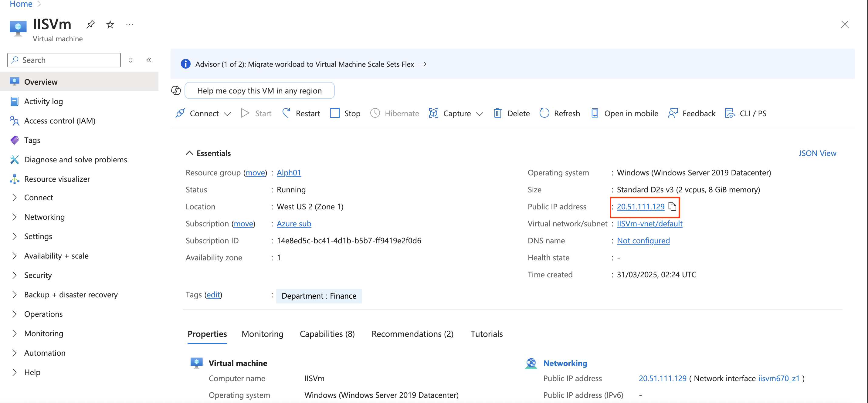Image resolution: width=868 pixels, height=403 pixels.
Task: Click the Networking heading link in Properties
Action: pos(565,363)
